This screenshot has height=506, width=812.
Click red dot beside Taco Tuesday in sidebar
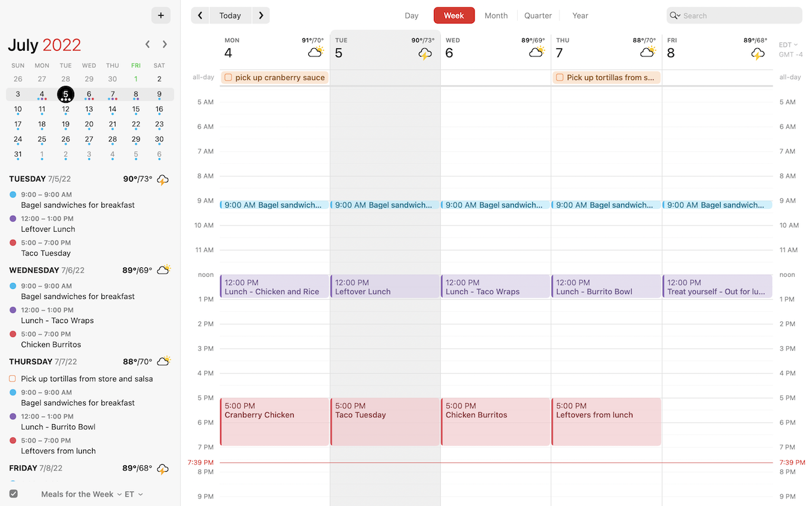[13, 243]
